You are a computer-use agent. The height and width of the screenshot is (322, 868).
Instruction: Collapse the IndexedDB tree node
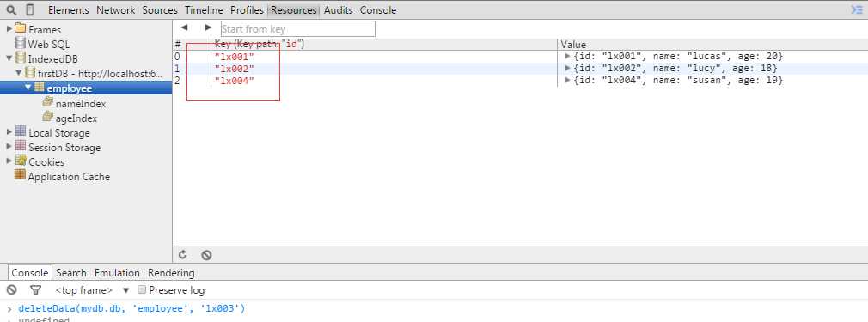9,58
